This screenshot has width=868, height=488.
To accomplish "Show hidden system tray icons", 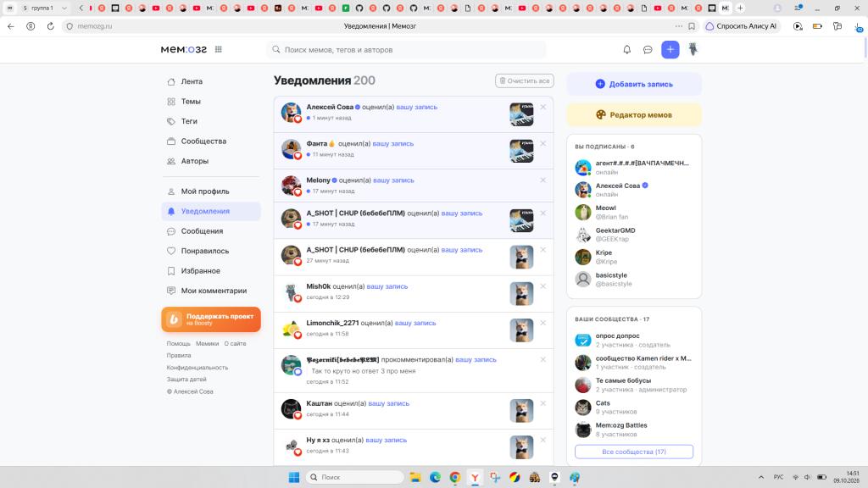I will point(761,477).
